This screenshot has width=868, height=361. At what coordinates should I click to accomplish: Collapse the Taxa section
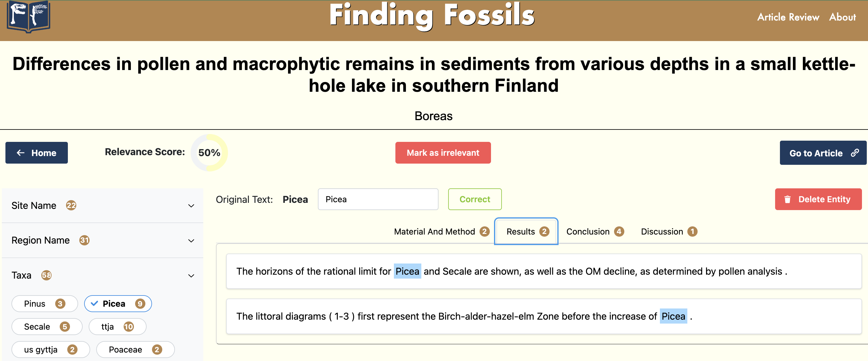(191, 276)
